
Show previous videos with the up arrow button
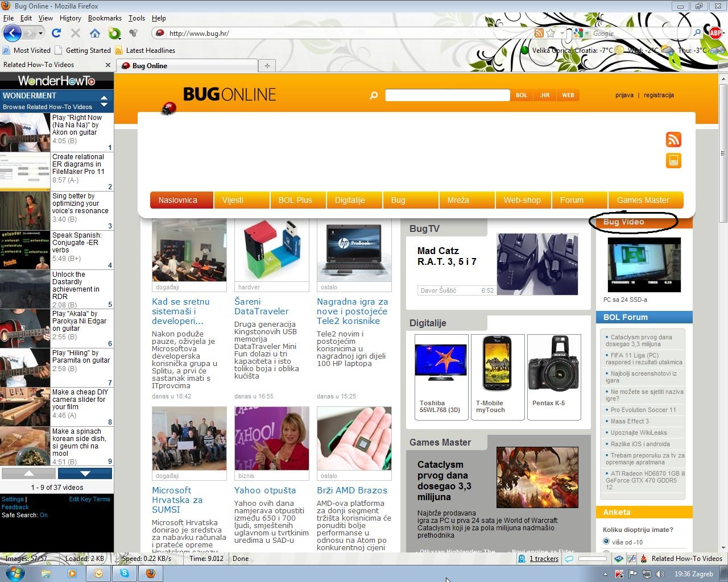point(28,473)
